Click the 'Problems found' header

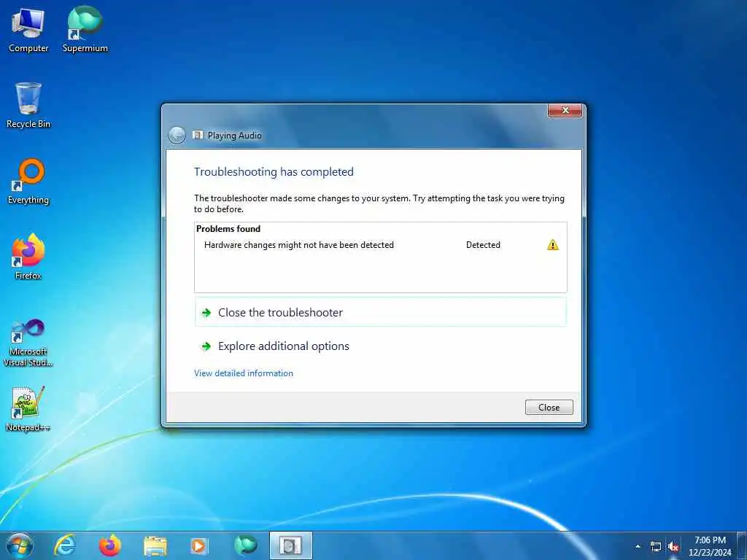tap(228, 228)
